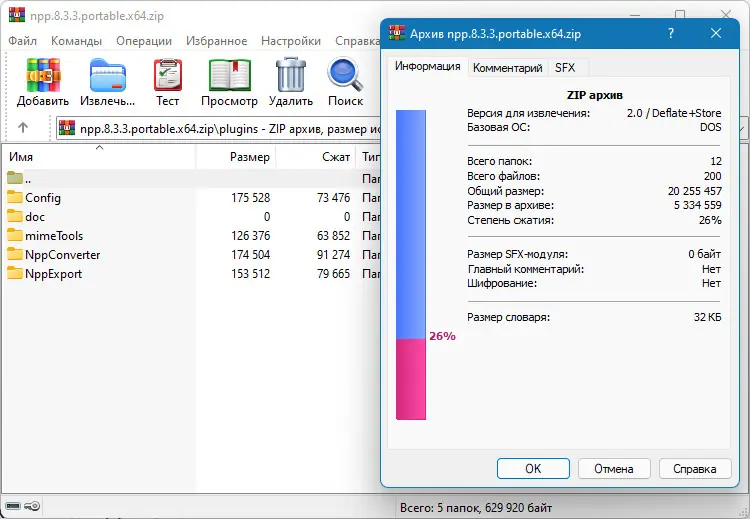Click the Размер словаря value 32 КБ
The height and width of the screenshot is (519, 750).
click(707, 317)
